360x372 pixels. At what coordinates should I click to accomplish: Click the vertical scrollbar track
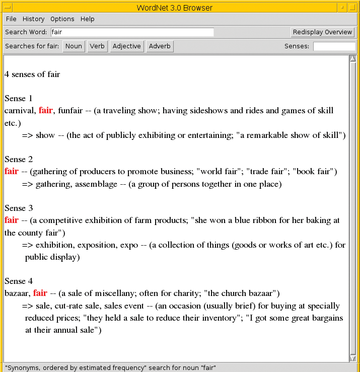click(353, 208)
